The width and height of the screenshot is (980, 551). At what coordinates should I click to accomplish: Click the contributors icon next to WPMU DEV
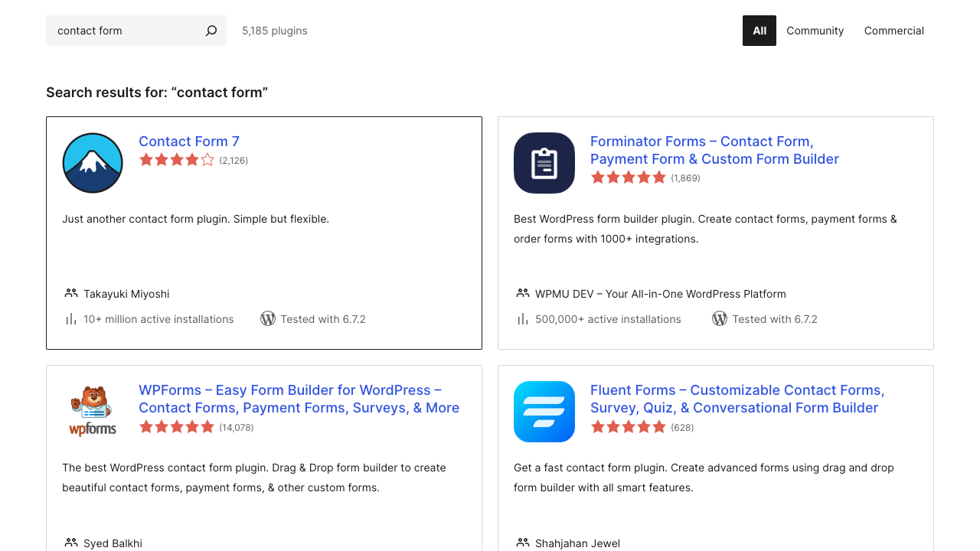click(x=522, y=292)
